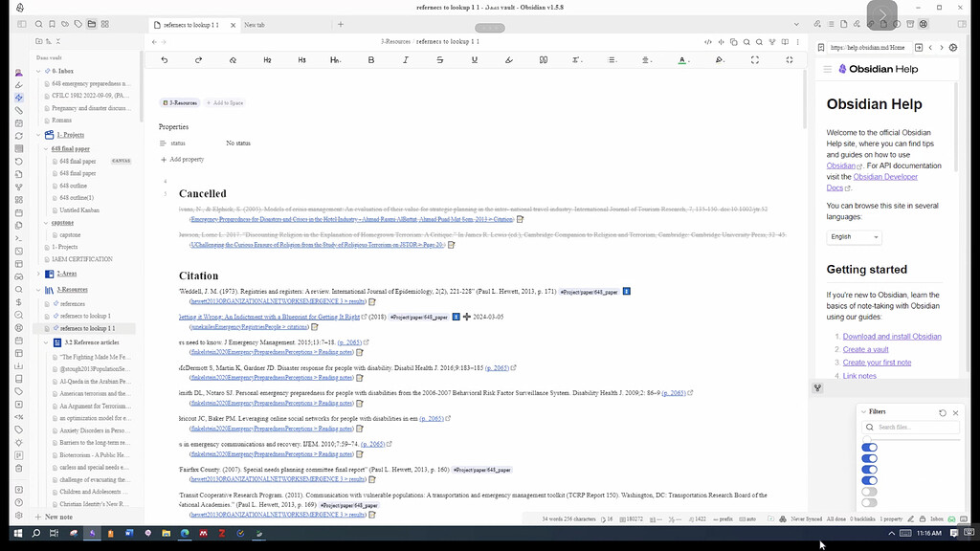Undo the last edit
Image resolution: width=980 pixels, height=551 pixels.
tap(164, 59)
